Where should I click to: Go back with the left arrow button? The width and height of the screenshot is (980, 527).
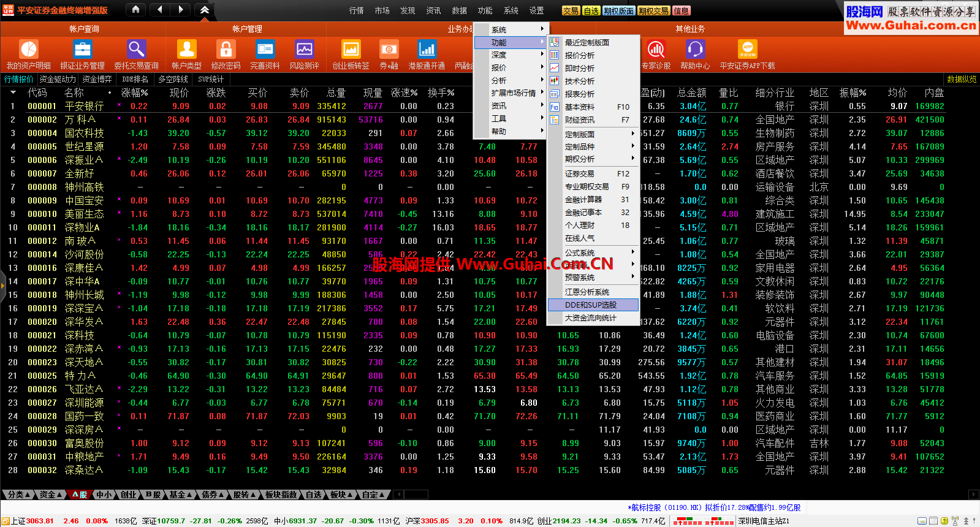tap(160, 10)
